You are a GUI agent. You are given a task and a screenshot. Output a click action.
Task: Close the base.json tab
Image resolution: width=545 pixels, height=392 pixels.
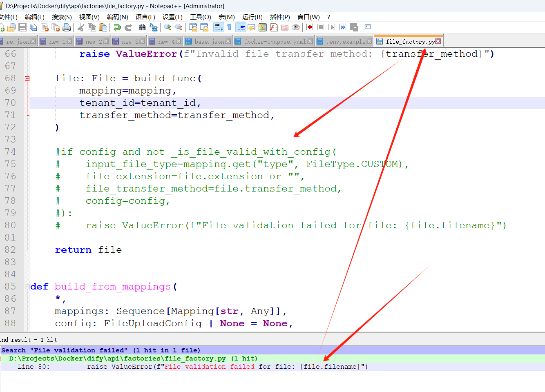click(228, 42)
